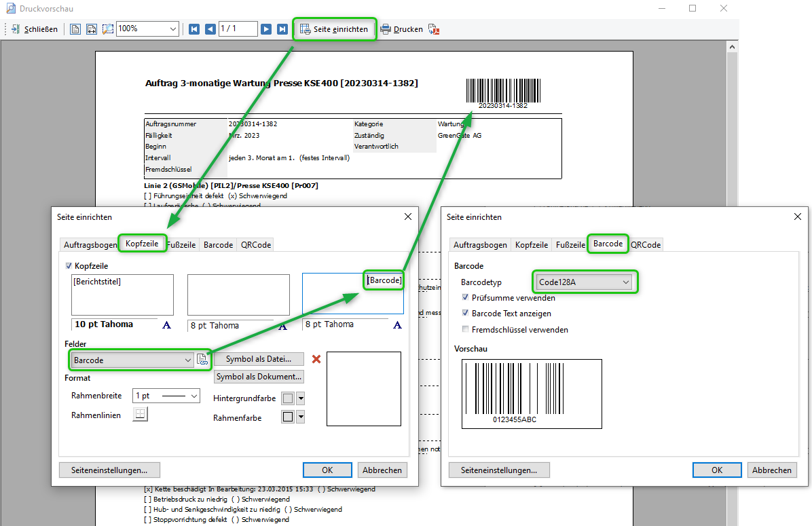Click Symbol als Datei... button
Image resolution: width=812 pixels, height=526 pixels.
259,359
